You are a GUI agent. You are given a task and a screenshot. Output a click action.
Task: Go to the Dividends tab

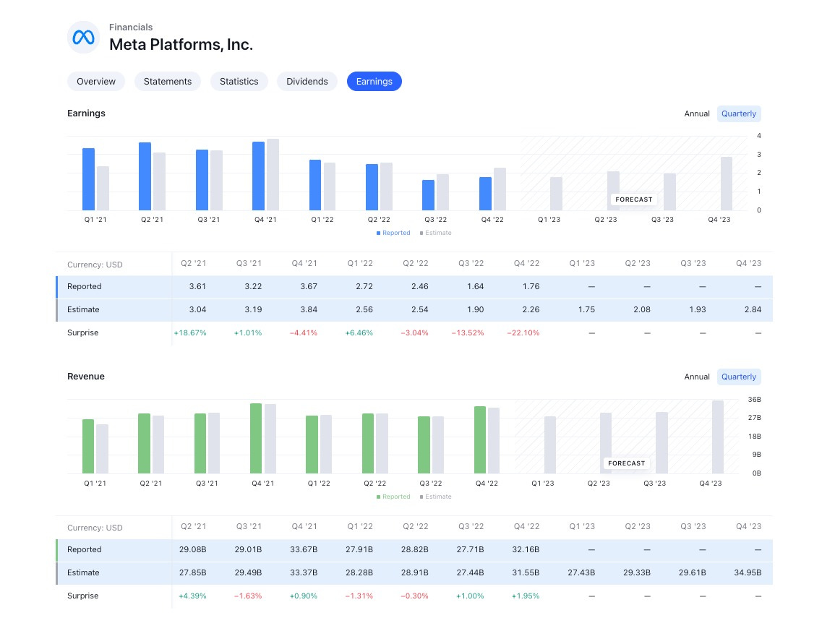tap(307, 82)
